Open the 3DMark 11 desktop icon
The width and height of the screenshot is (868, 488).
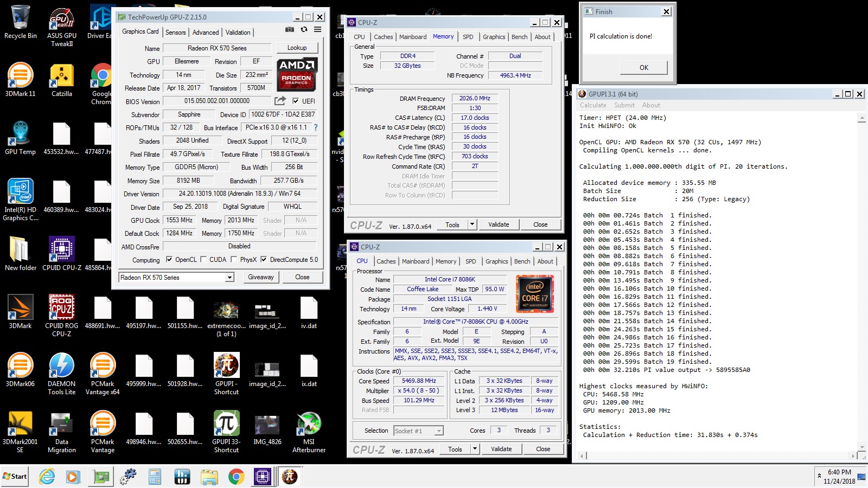click(21, 80)
